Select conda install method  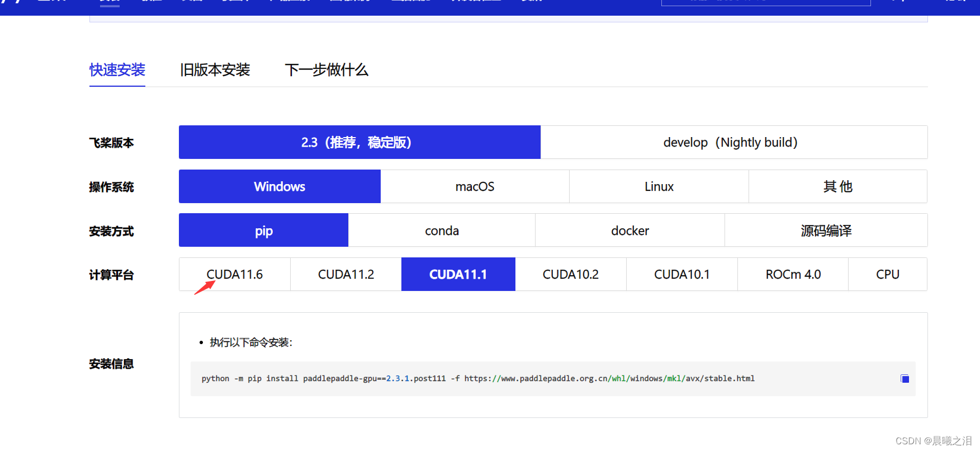(442, 230)
